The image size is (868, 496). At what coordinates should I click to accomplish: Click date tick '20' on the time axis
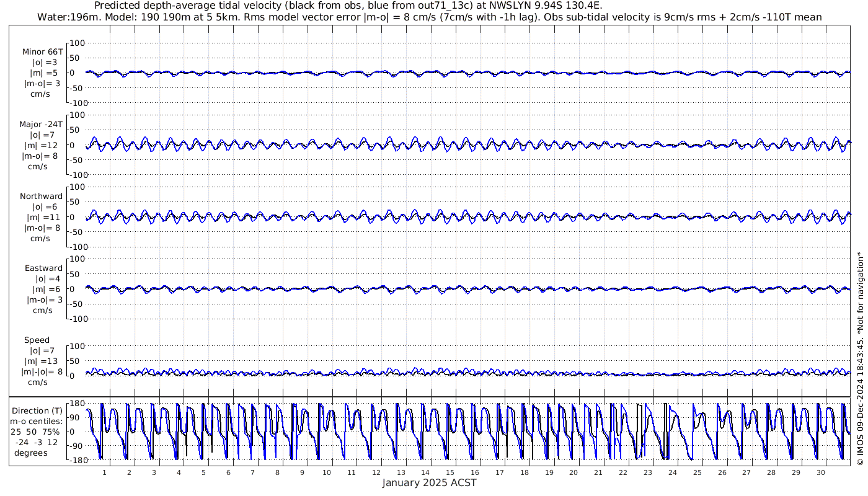click(x=573, y=472)
